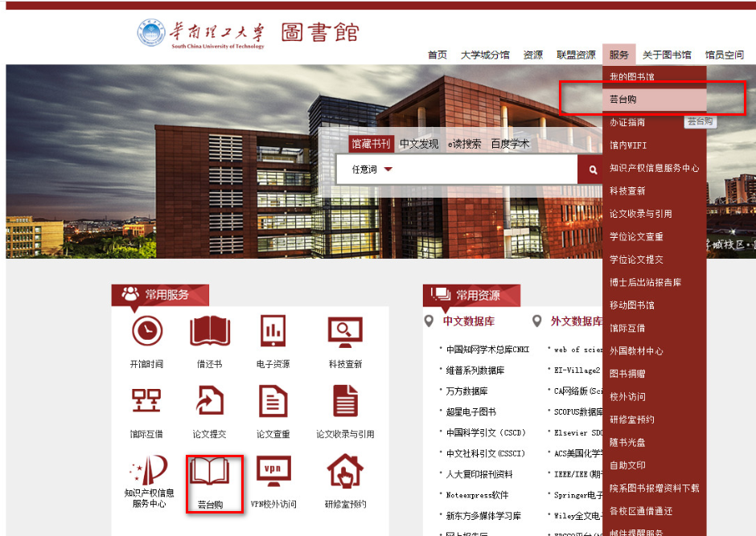756x536 pixels.
Task: Select 办证指南 in the 服务 dropdown
Action: tap(655, 122)
